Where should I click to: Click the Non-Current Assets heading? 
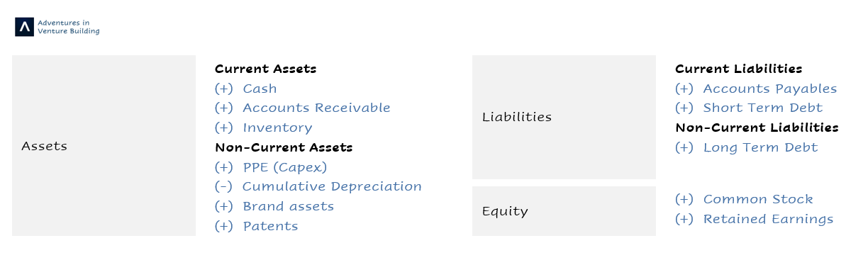[x=284, y=147]
